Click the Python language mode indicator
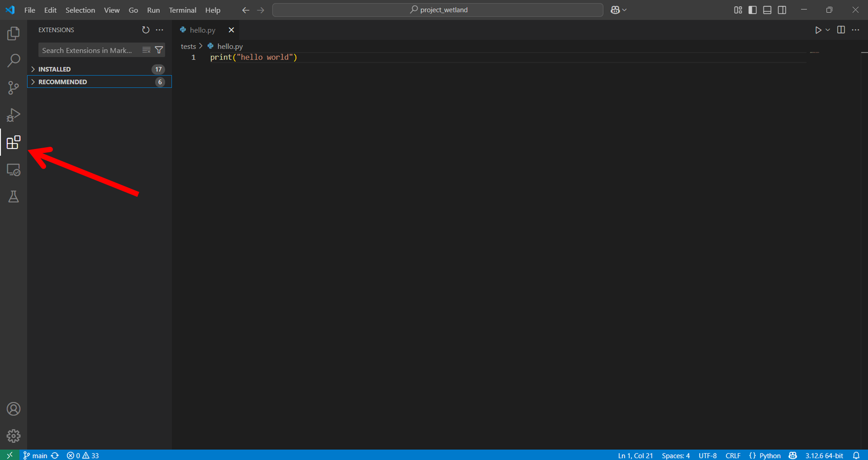The height and width of the screenshot is (460, 868). coord(769,455)
